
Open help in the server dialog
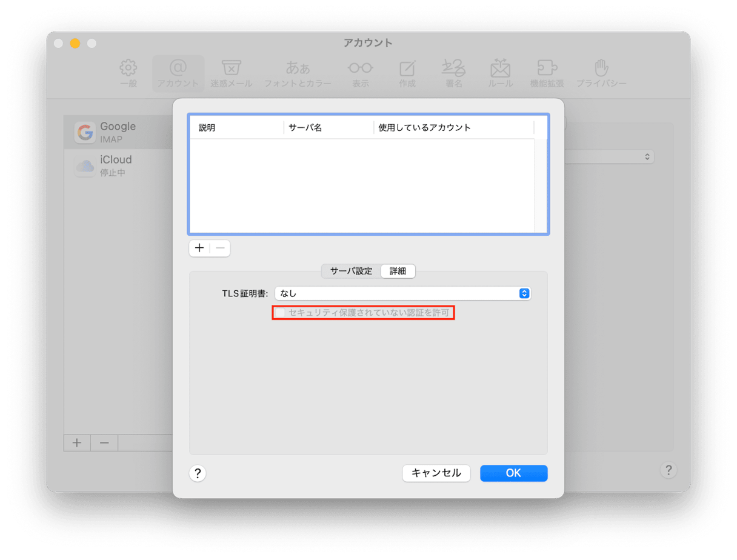click(x=198, y=473)
